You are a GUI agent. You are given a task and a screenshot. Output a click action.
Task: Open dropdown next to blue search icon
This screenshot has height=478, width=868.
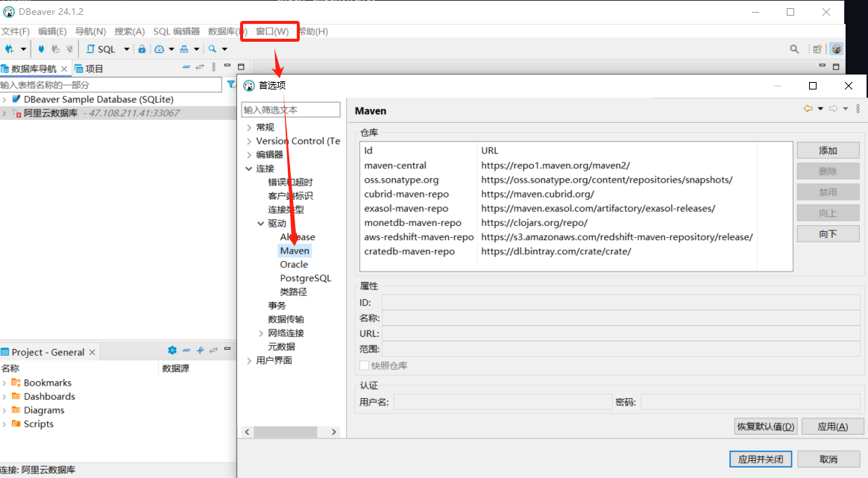224,49
